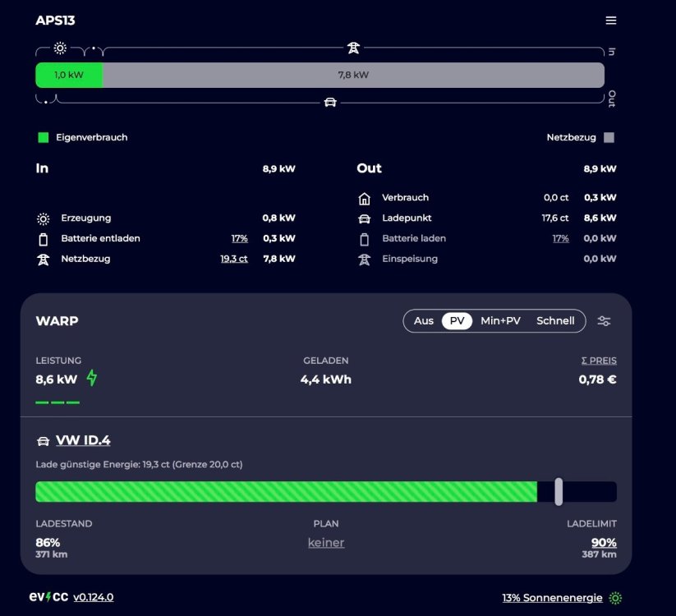Click the pylon icon above the energy bar
This screenshot has height=616, width=676.
point(353,48)
